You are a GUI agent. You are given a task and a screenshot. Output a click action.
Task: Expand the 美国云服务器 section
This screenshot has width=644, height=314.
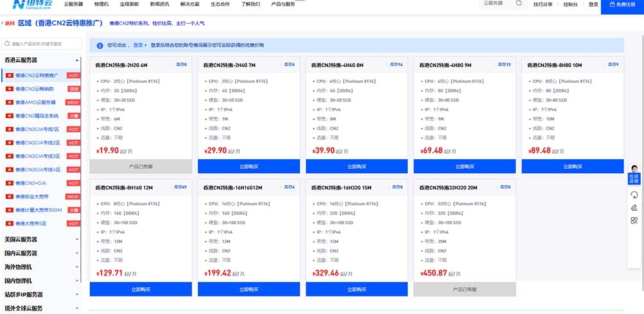click(x=77, y=240)
